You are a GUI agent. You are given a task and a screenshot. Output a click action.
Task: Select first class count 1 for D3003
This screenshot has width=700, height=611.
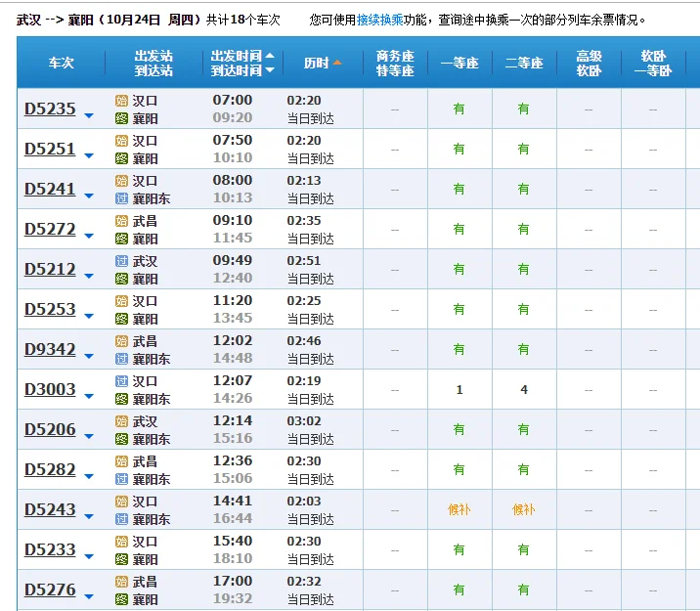(459, 390)
